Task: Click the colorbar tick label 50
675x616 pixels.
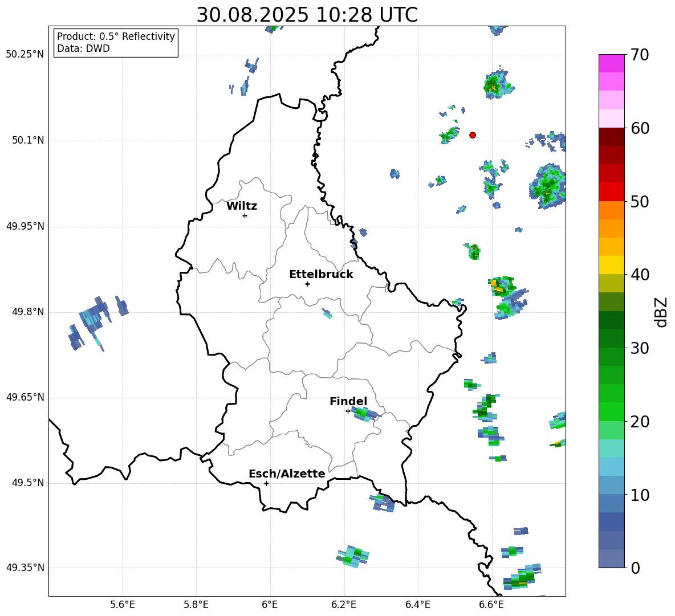Action: pos(640,202)
